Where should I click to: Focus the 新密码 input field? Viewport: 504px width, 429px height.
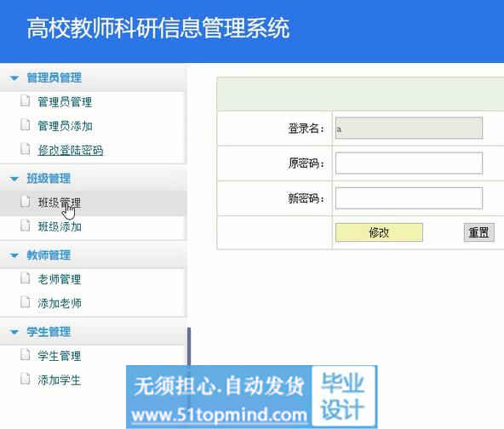409,198
